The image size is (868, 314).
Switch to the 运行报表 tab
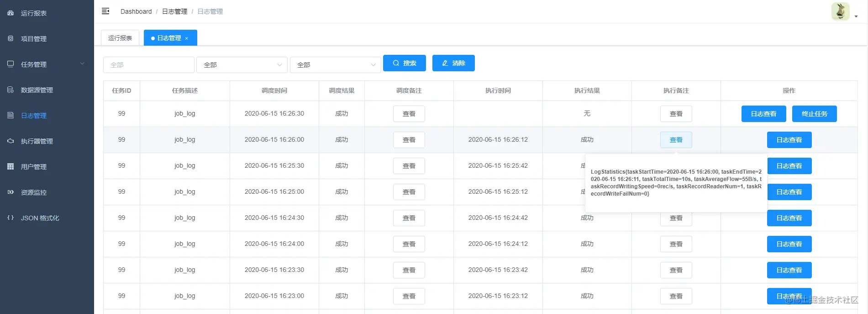tap(120, 38)
